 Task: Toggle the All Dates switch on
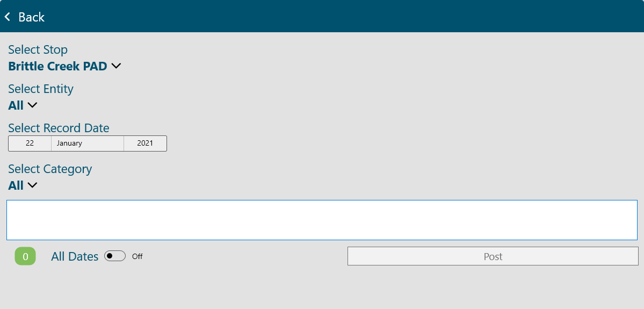pos(114,256)
